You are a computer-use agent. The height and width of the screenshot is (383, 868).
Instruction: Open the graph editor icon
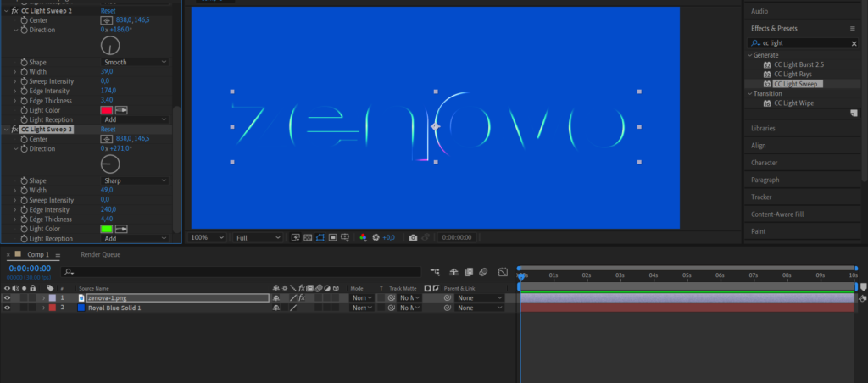click(503, 272)
